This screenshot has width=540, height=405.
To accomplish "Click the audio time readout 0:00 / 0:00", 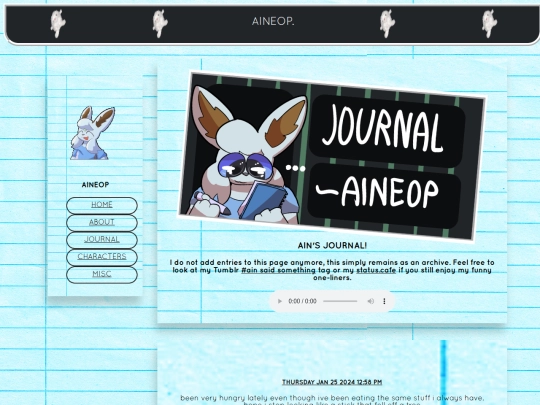I will coord(302,301).
